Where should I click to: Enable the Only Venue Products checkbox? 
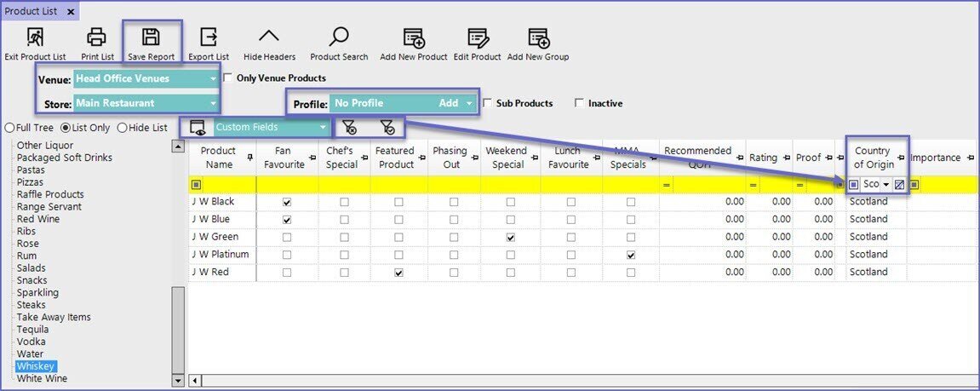pyautogui.click(x=227, y=78)
